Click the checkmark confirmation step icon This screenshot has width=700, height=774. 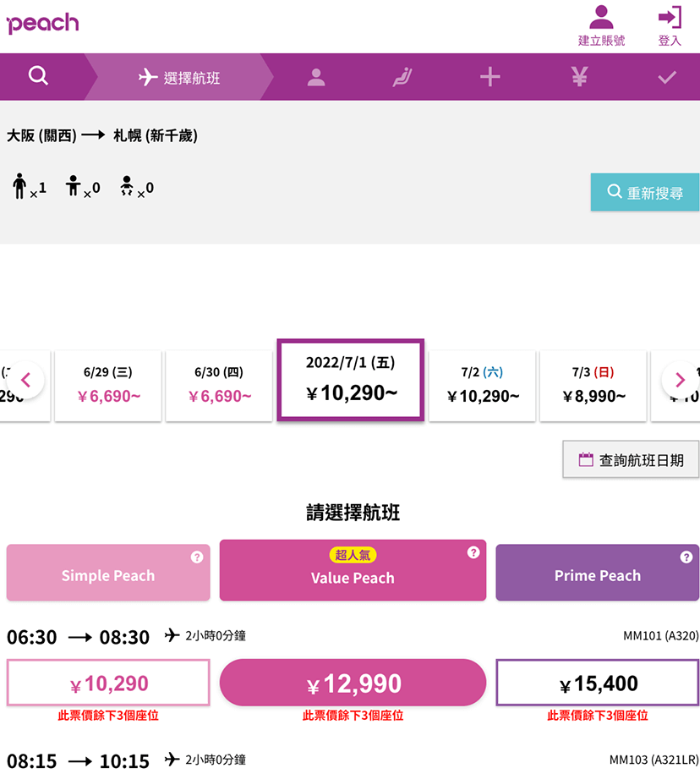pyautogui.click(x=666, y=78)
